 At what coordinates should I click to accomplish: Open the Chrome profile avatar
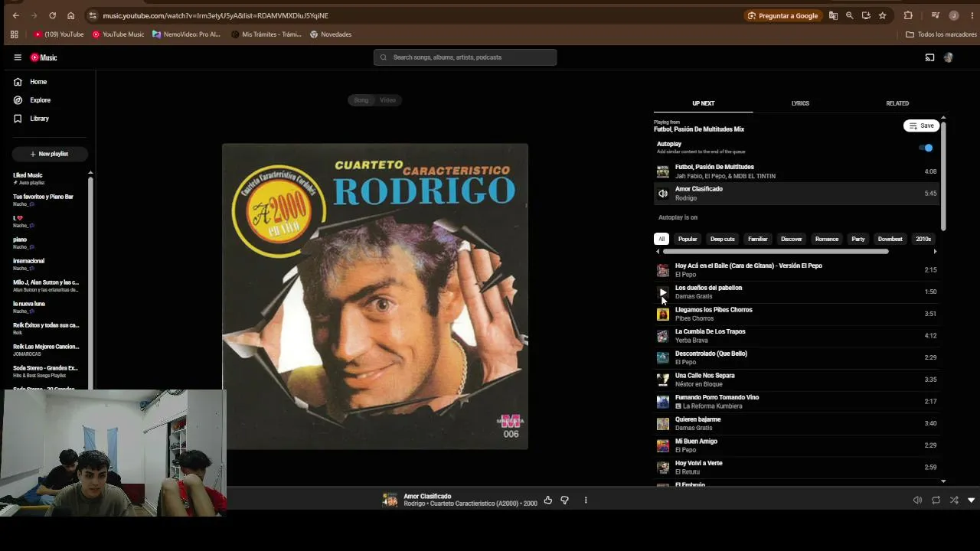click(954, 15)
